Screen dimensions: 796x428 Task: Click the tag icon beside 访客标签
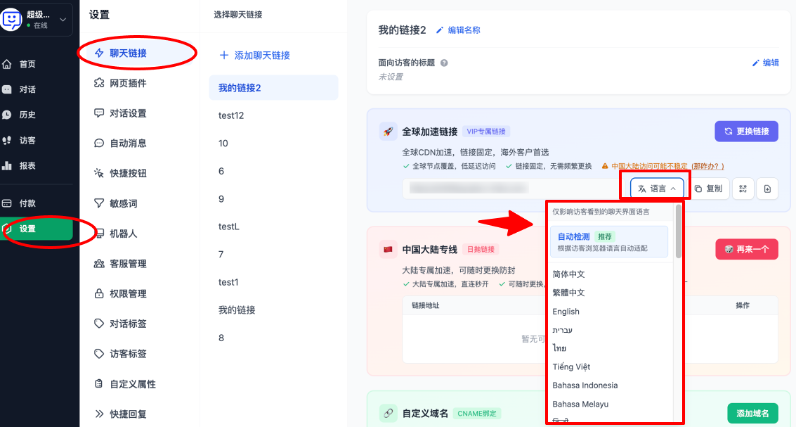99,353
